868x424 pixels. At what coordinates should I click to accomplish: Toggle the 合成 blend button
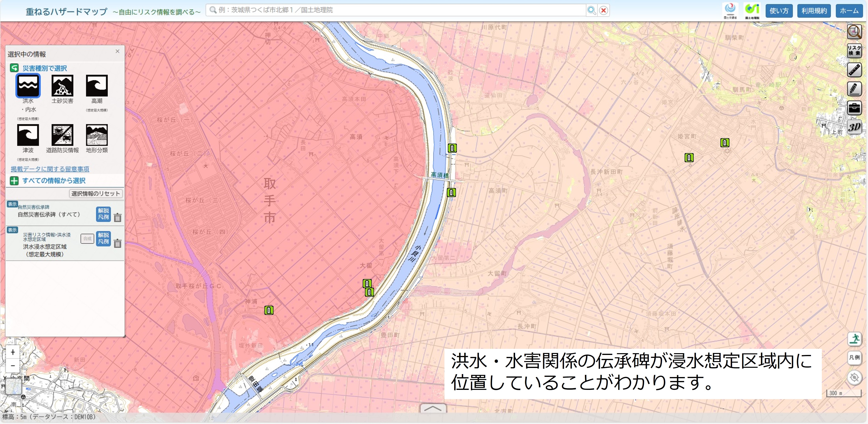(x=87, y=239)
